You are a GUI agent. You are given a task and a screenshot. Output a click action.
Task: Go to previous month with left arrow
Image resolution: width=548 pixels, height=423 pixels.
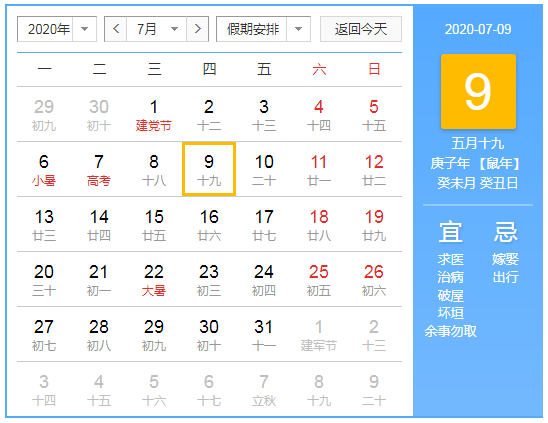tap(116, 29)
